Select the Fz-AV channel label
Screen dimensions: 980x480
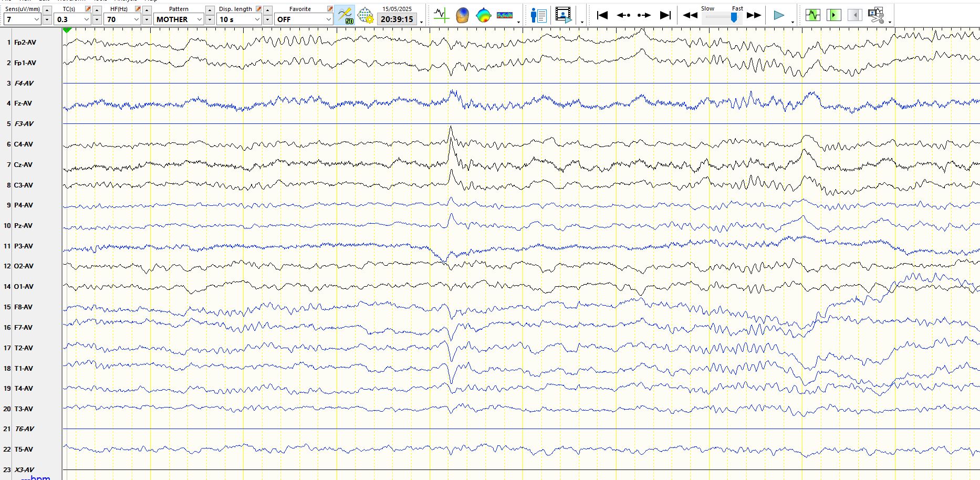pos(23,103)
